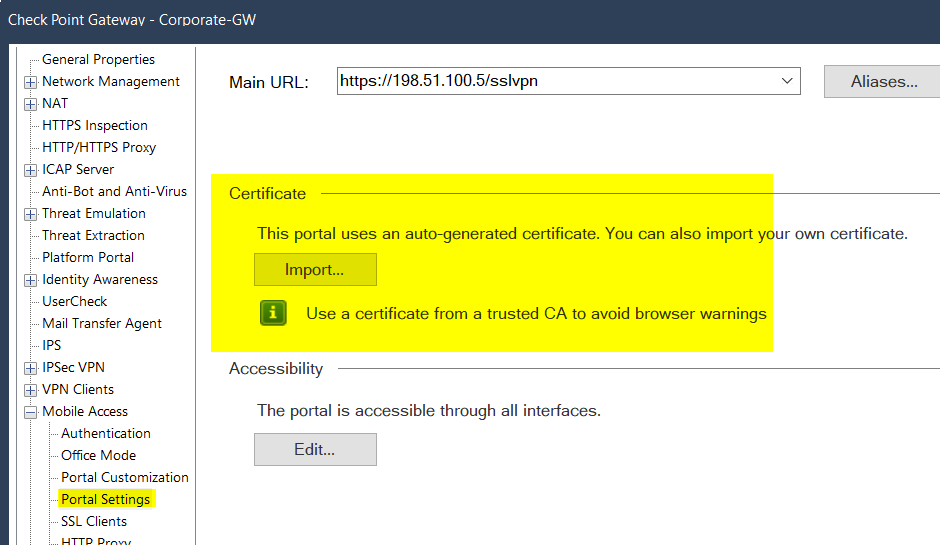Select IPSec VPN tree item
940x545 pixels.
pos(73,368)
